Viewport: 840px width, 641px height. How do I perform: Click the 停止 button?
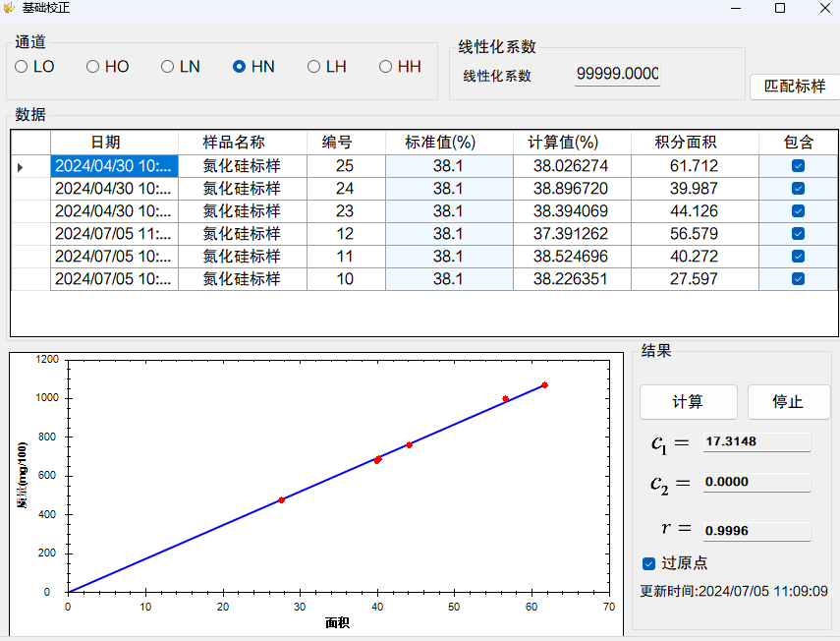point(788,401)
